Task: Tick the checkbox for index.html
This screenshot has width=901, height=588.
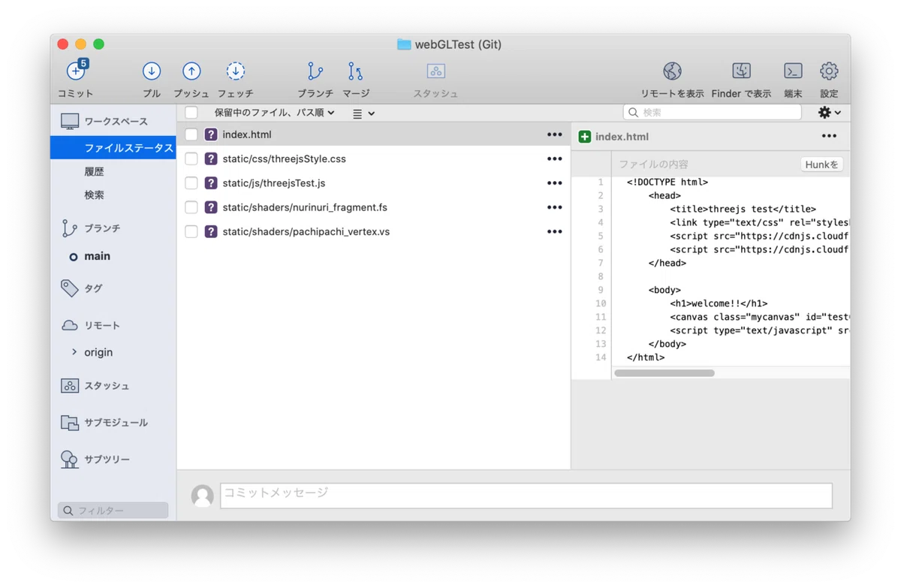Action: click(x=191, y=135)
